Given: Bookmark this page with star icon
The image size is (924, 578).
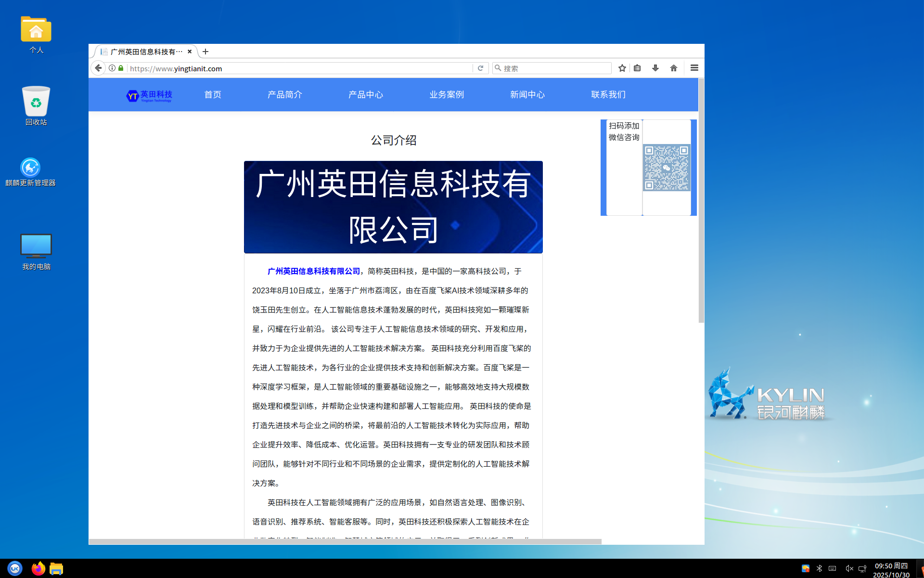Looking at the screenshot, I should (622, 68).
